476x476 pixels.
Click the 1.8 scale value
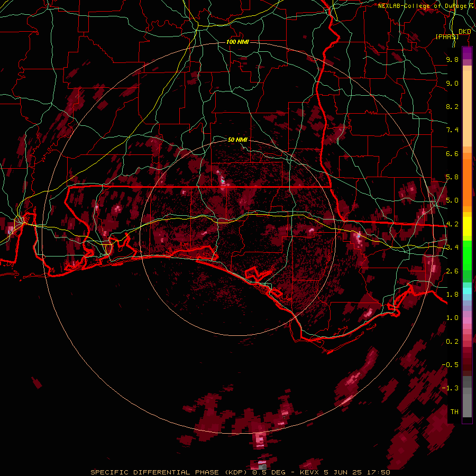tap(452, 295)
